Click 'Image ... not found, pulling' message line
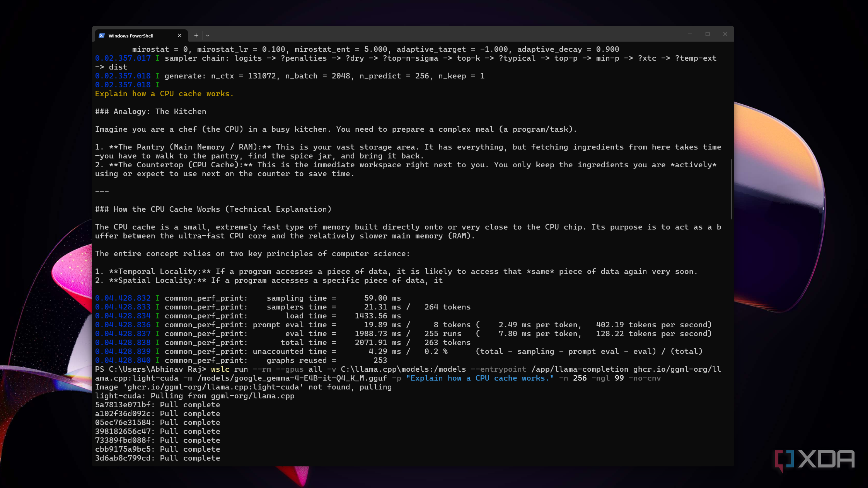 [244, 387]
